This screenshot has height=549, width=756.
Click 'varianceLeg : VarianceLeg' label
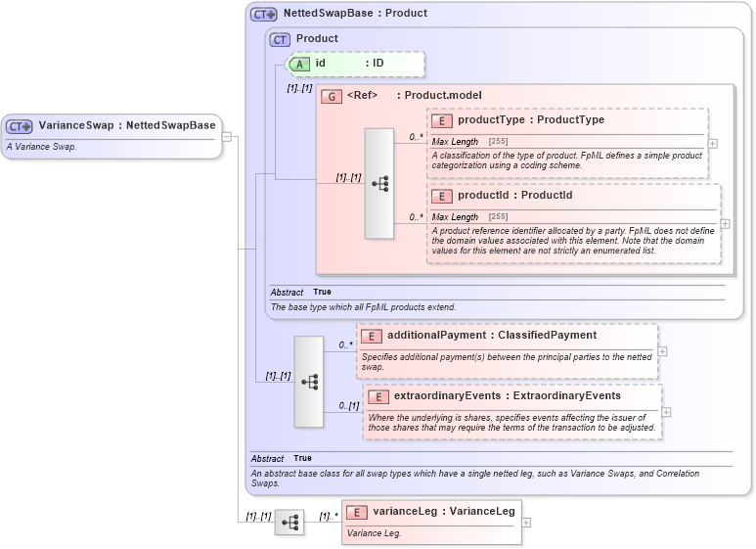tap(444, 511)
